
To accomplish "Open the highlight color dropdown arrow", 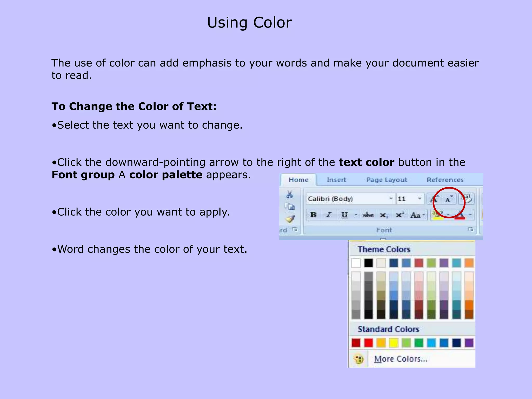I will click(x=448, y=215).
